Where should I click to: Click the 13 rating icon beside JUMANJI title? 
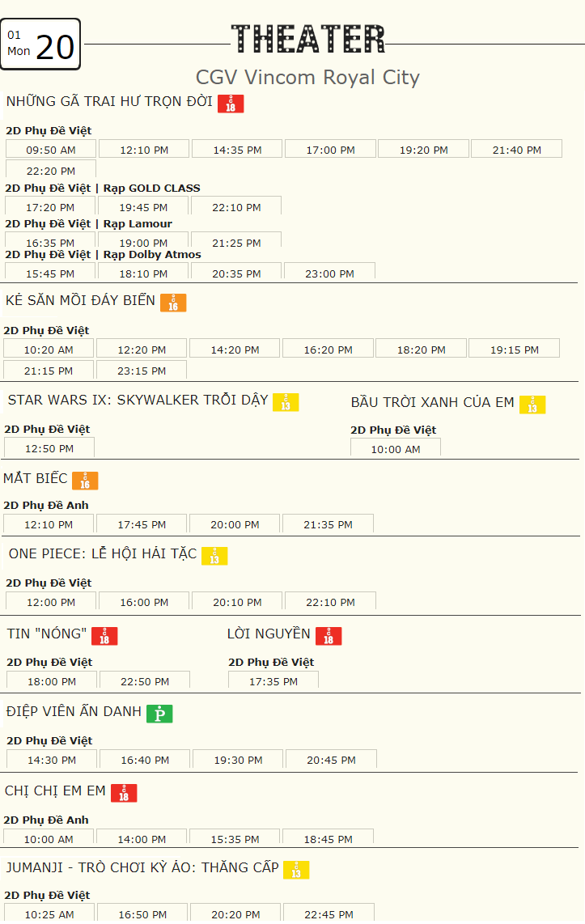[296, 870]
